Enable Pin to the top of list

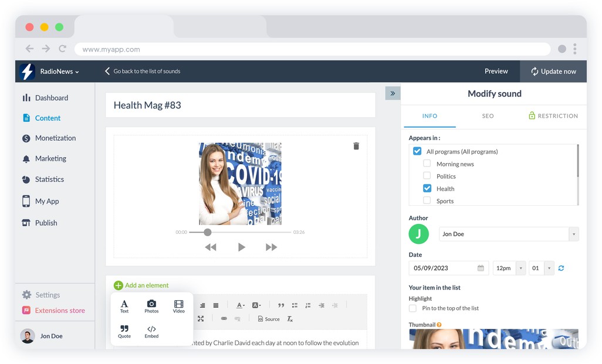click(x=412, y=308)
